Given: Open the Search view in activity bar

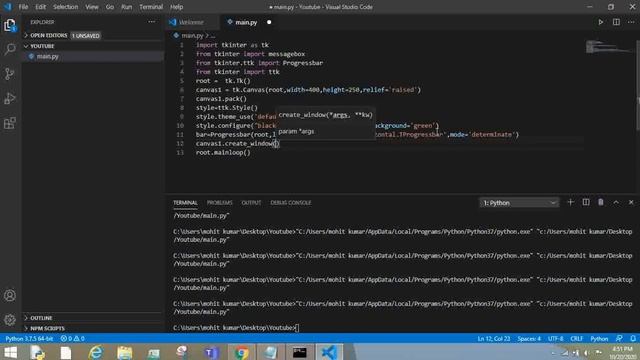Looking at the screenshot, I should tap(10, 49).
